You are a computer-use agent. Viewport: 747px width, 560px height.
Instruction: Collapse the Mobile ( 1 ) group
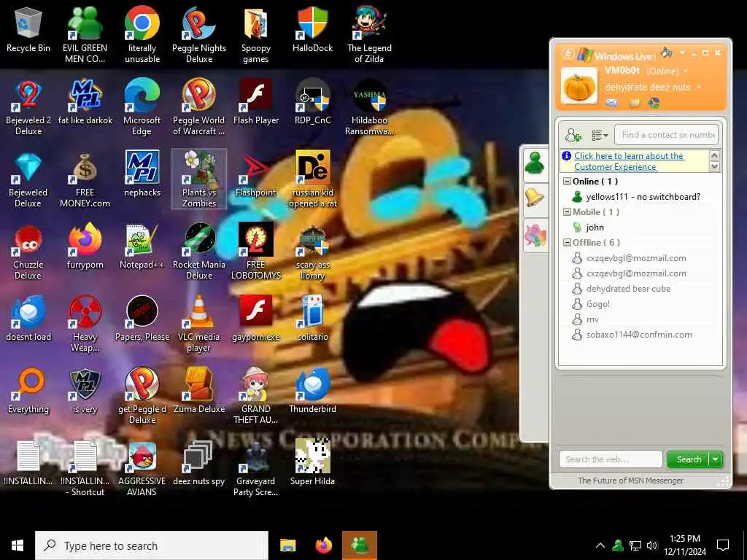pos(567,212)
